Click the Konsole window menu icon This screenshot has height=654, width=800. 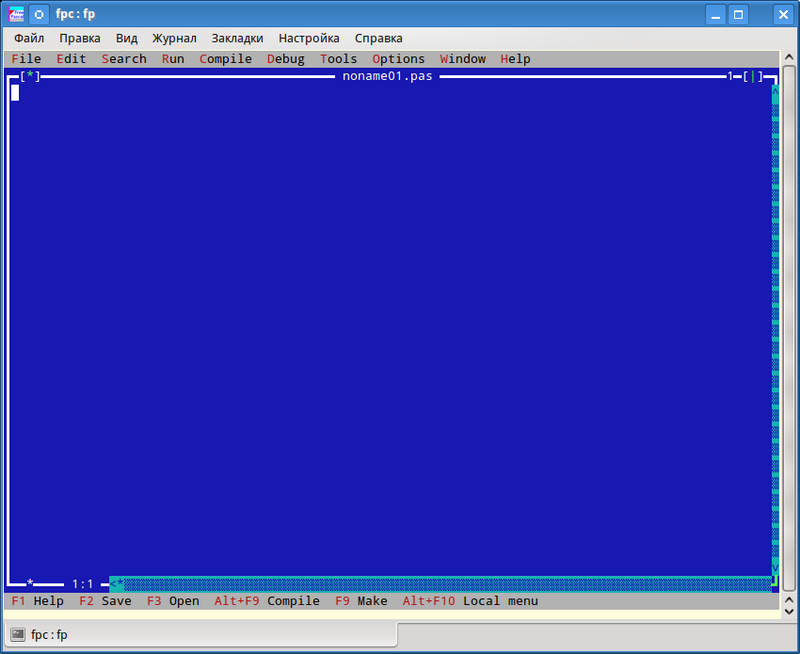(x=16, y=14)
